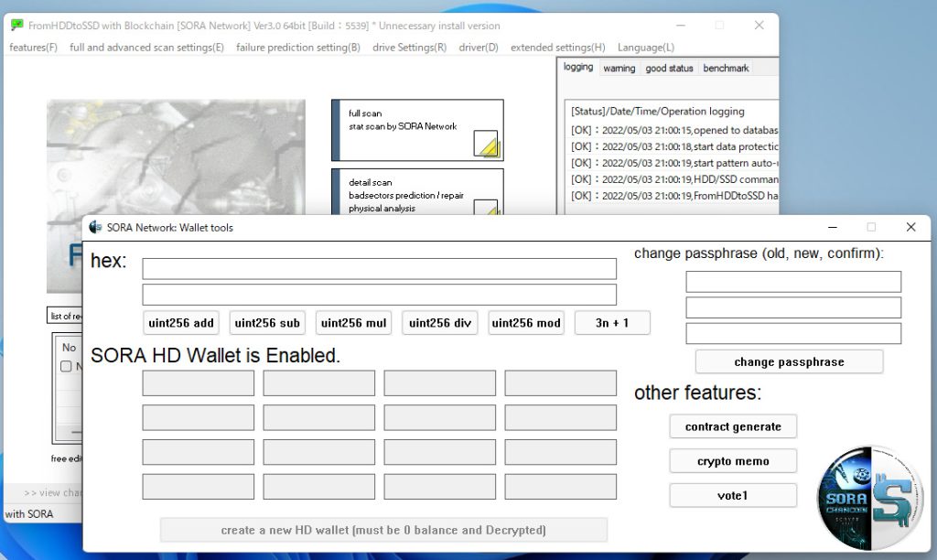Viewport: 937px width, 560px height.
Task: Toggle the checkbox below the No column
Action: [x=66, y=366]
